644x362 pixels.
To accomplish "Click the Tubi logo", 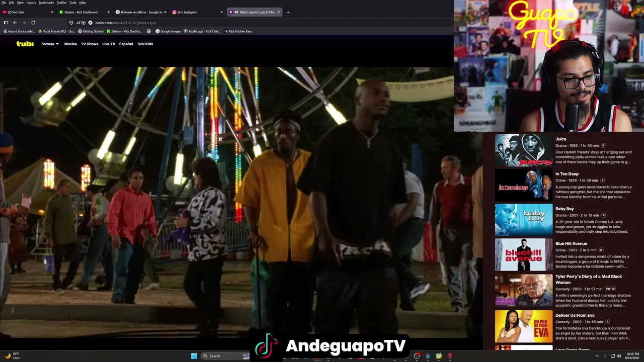I will coord(25,44).
